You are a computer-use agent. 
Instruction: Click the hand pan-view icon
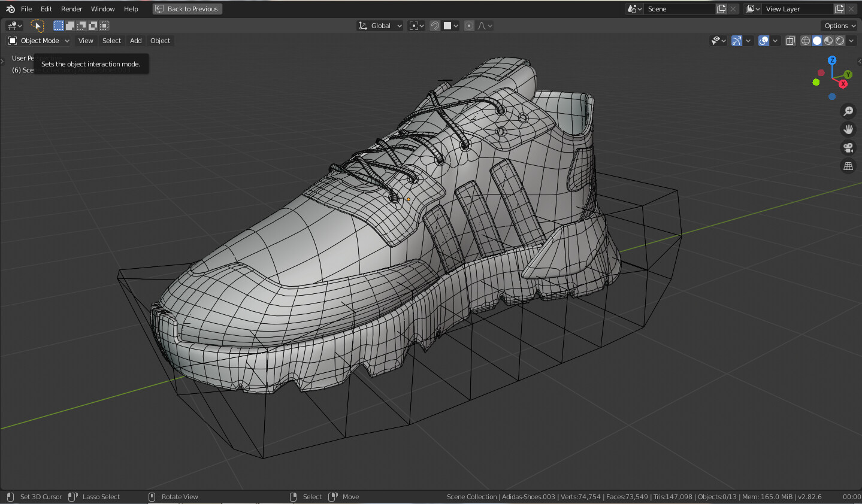pos(848,129)
